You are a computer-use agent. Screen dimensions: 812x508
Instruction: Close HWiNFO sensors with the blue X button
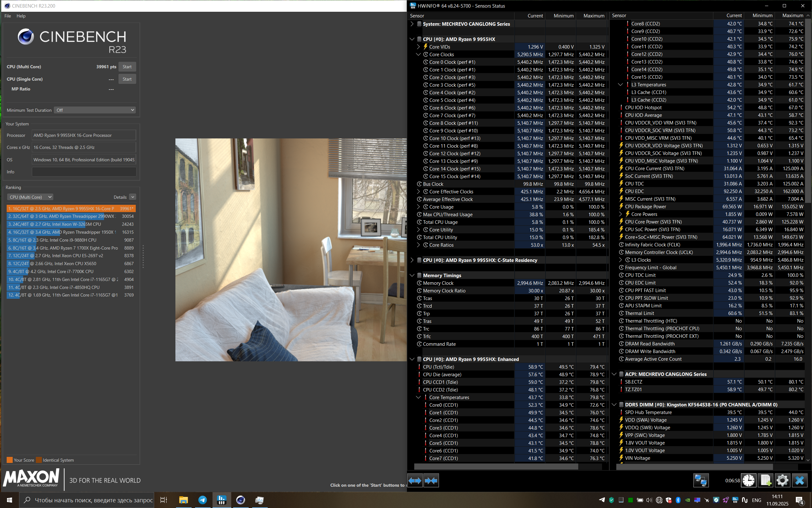tap(800, 480)
